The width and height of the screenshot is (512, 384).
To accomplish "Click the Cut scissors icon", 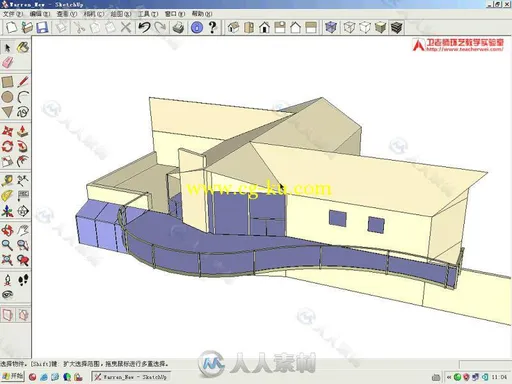I will [x=79, y=27].
